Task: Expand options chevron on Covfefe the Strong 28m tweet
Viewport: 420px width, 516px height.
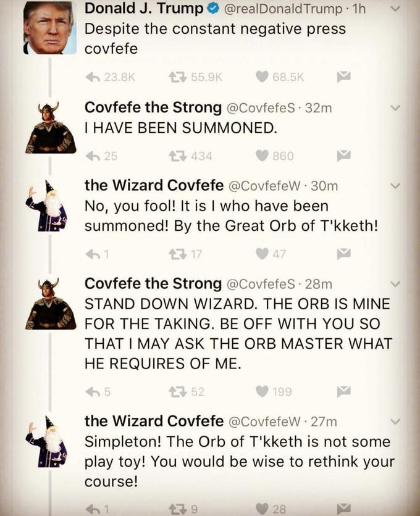Action: 395,284
